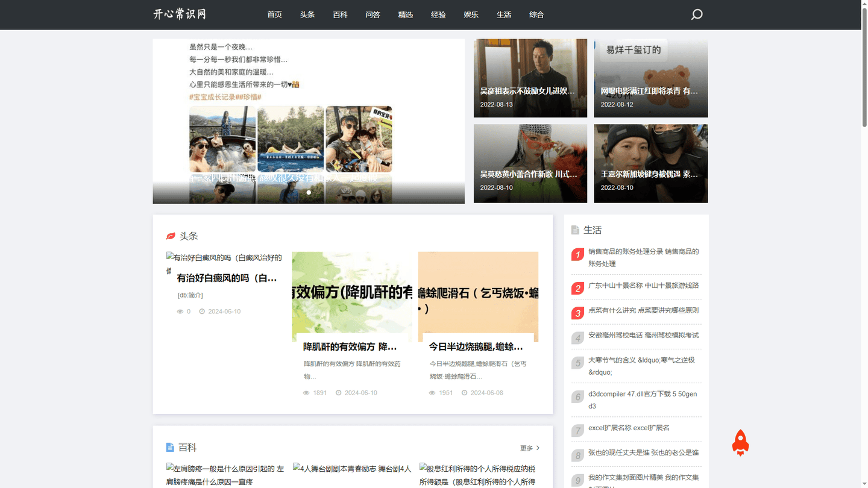This screenshot has height=488, width=868.
Task: Click the eye views icon beside 1891
Action: click(306, 393)
